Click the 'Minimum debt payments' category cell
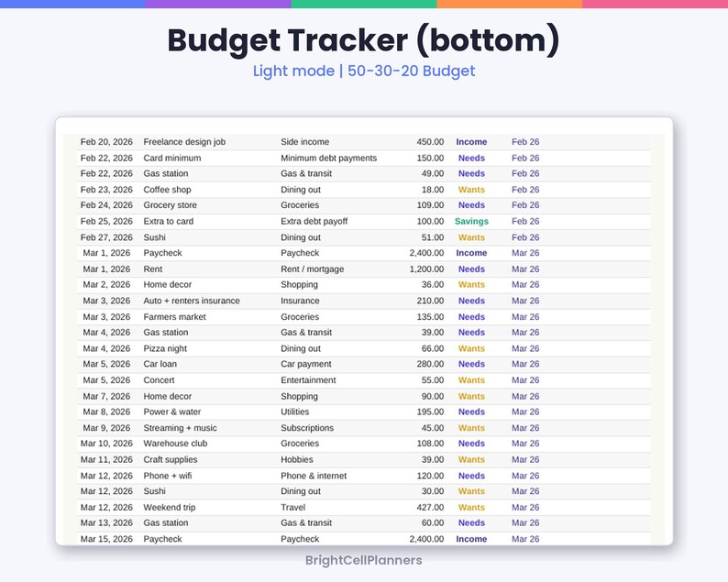Viewport: 728px width, 582px height. pos(329,158)
